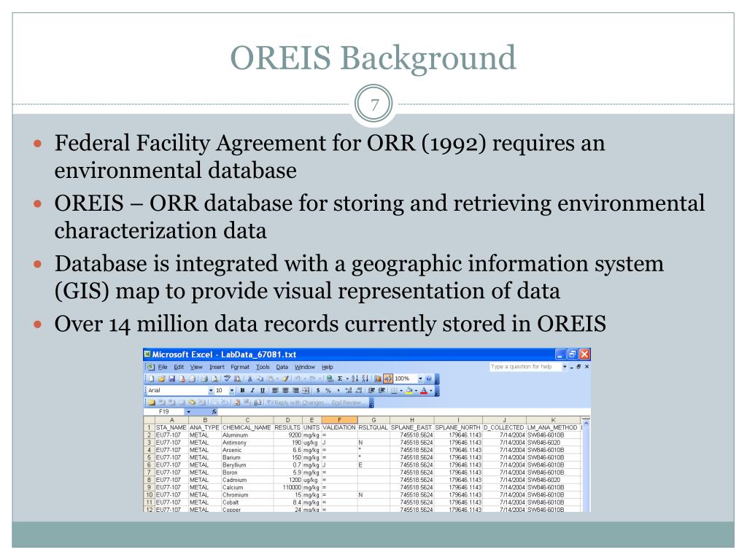Viewport: 747px width, 560px height.
Task: Click the Excel Help question-mark icon
Action: coord(428,378)
